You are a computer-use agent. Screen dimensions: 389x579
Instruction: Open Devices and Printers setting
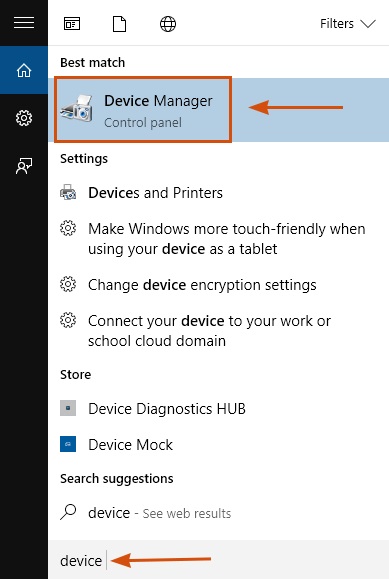(x=218, y=193)
